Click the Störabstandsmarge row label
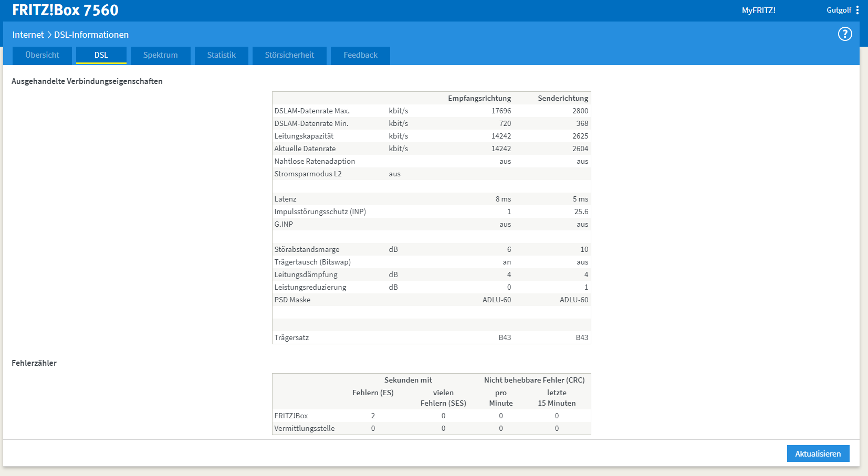Image resolution: width=868 pixels, height=476 pixels. (x=307, y=249)
